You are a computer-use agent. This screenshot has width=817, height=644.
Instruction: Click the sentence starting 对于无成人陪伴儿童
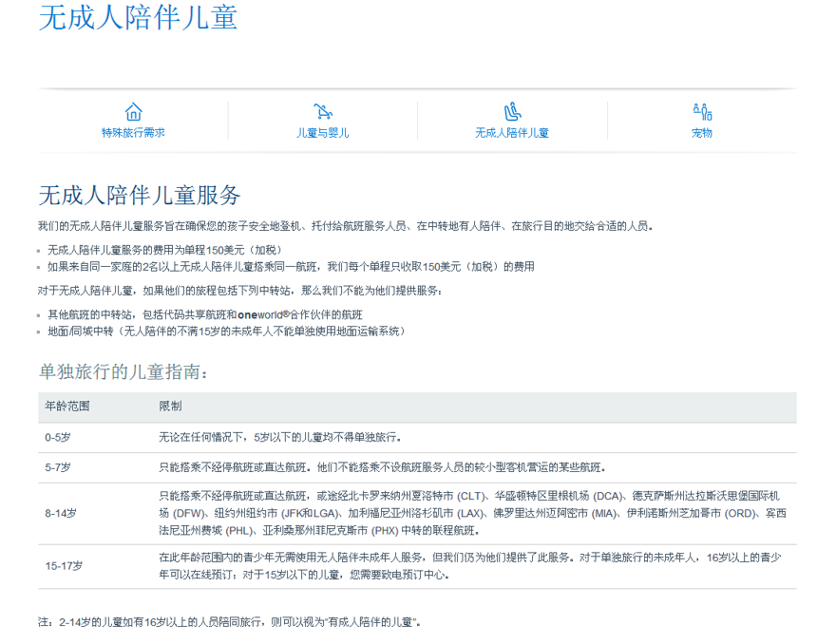coord(240,291)
